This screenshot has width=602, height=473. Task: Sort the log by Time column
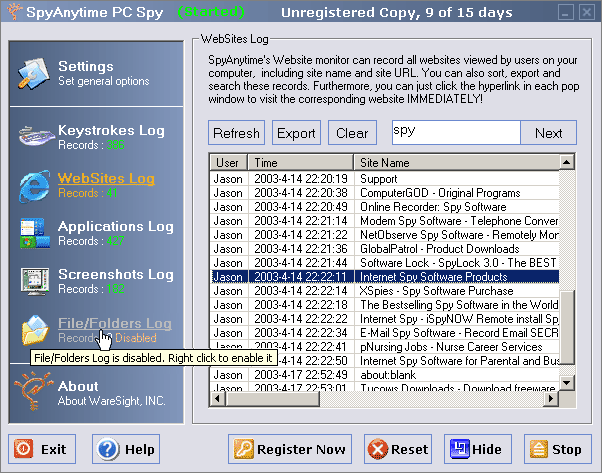point(300,162)
